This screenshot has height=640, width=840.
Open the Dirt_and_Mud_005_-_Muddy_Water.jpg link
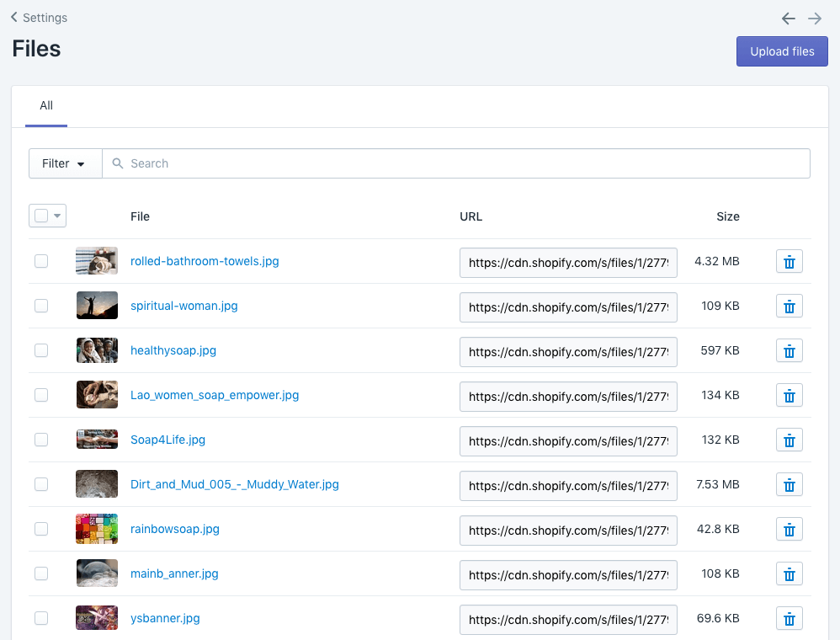(x=235, y=484)
